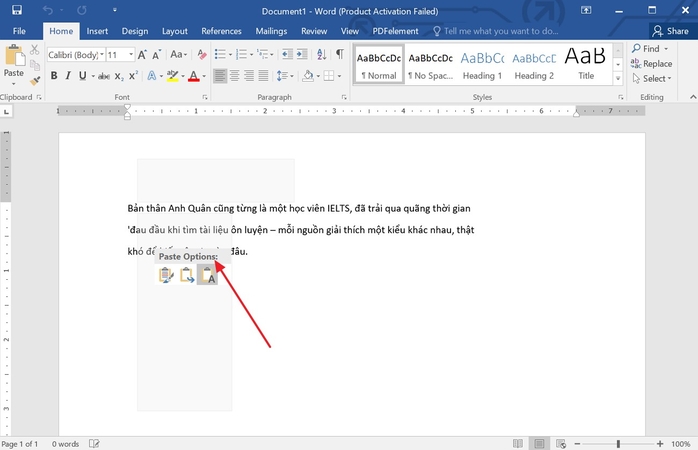Open proofing check icon in status bar

click(94, 444)
